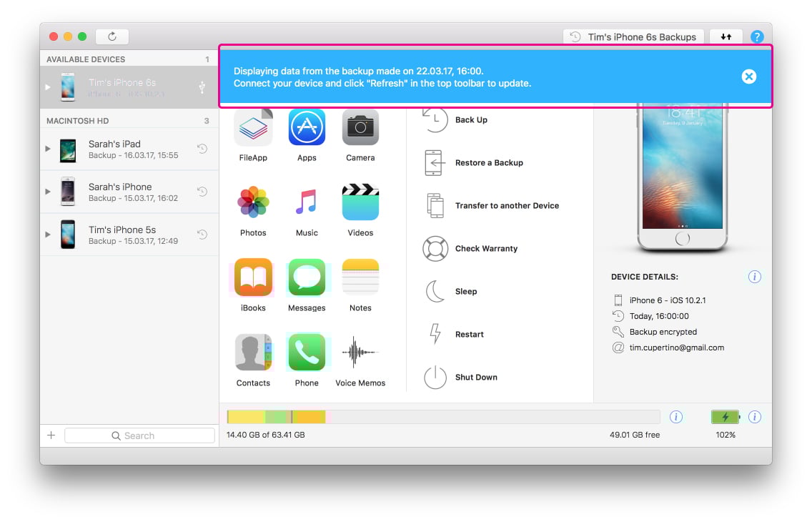
Task: Select Tim's iPhone 5s in sidebar
Action: click(x=129, y=235)
